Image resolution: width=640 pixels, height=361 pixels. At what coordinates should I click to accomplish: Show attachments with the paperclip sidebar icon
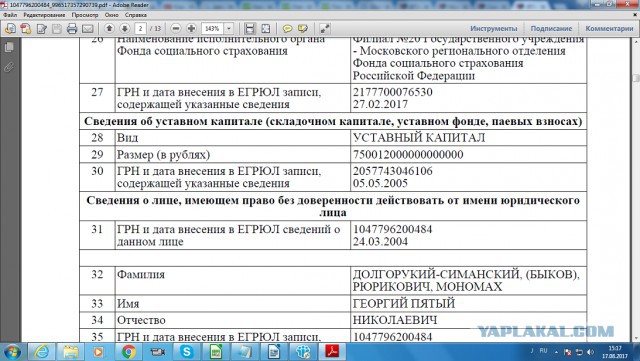click(9, 67)
